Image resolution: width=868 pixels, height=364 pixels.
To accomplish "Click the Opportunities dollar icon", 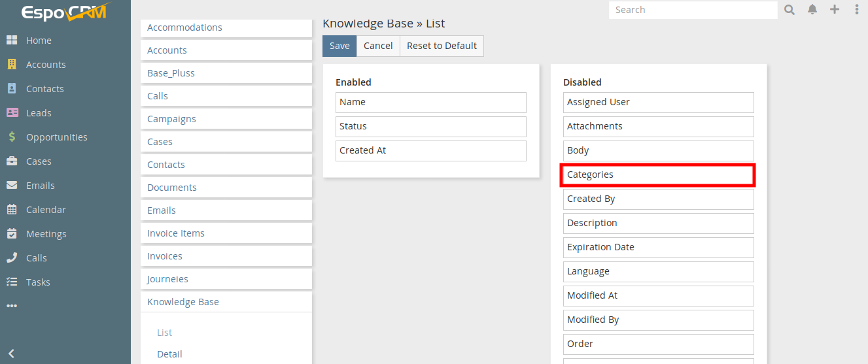I will click(x=12, y=137).
